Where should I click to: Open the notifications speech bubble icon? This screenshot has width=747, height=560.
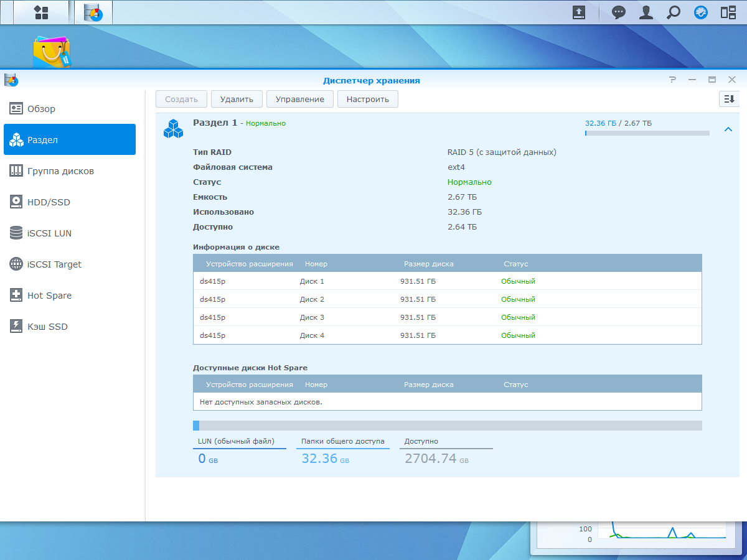pos(618,12)
